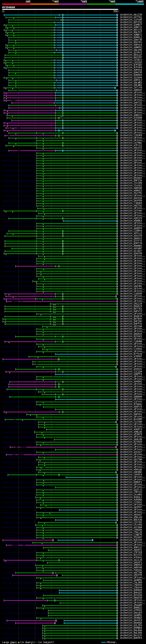Select UniRef100_Q53RC5 label
This screenshot has width=146, height=644.
(131, 435)
